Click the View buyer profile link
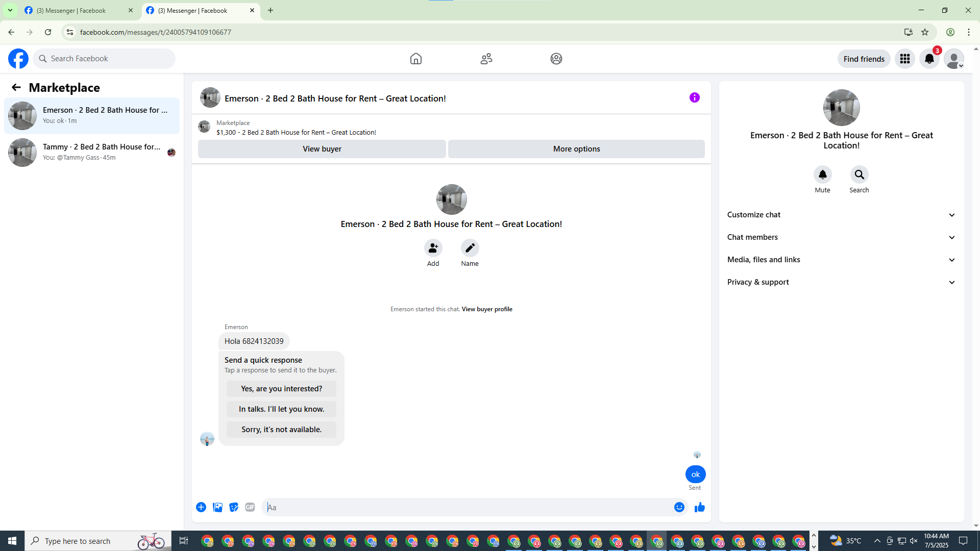 (x=486, y=309)
